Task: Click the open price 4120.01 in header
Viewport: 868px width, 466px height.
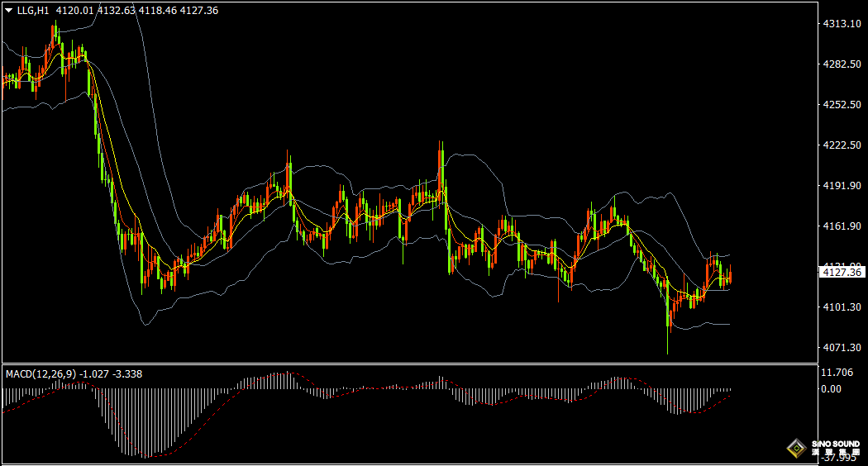Action: click(74, 11)
